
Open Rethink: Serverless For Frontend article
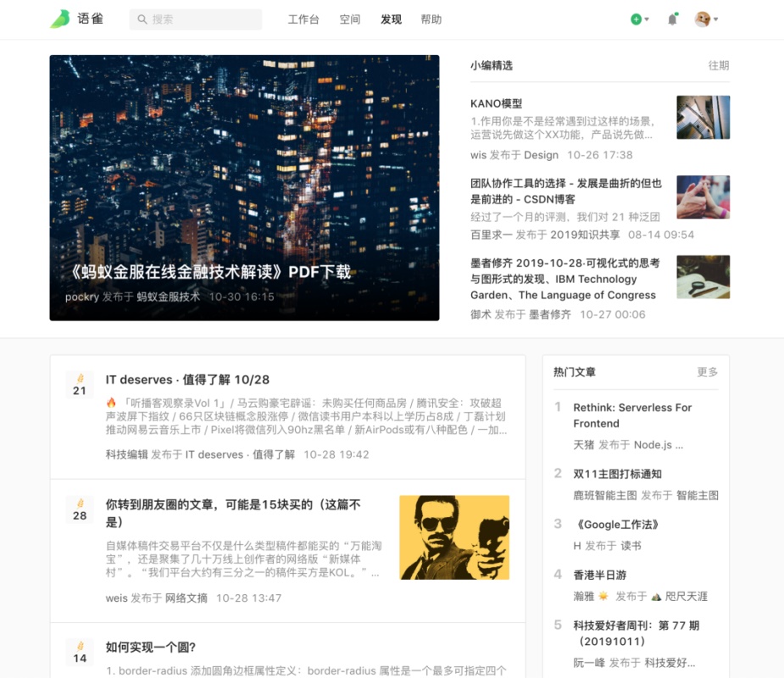(632, 415)
